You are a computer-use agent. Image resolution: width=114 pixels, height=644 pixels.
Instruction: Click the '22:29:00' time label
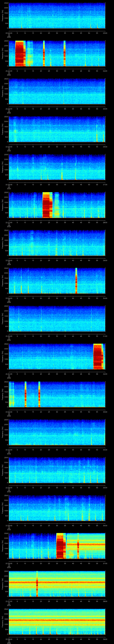pos(9,298)
